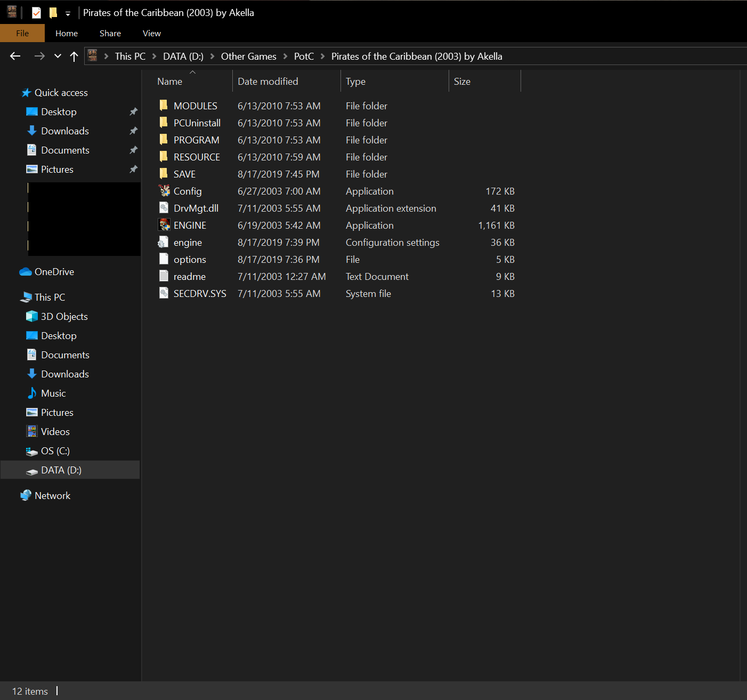Click the Properties checkmark icon in title bar

[x=36, y=12]
